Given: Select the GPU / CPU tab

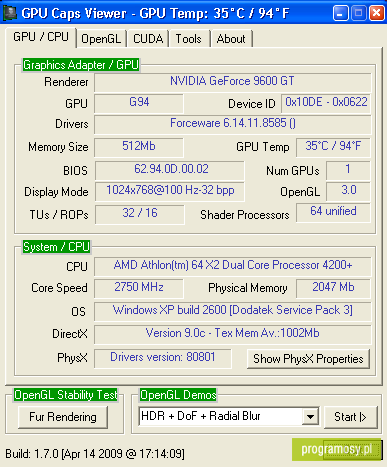Looking at the screenshot, I should pos(41,37).
